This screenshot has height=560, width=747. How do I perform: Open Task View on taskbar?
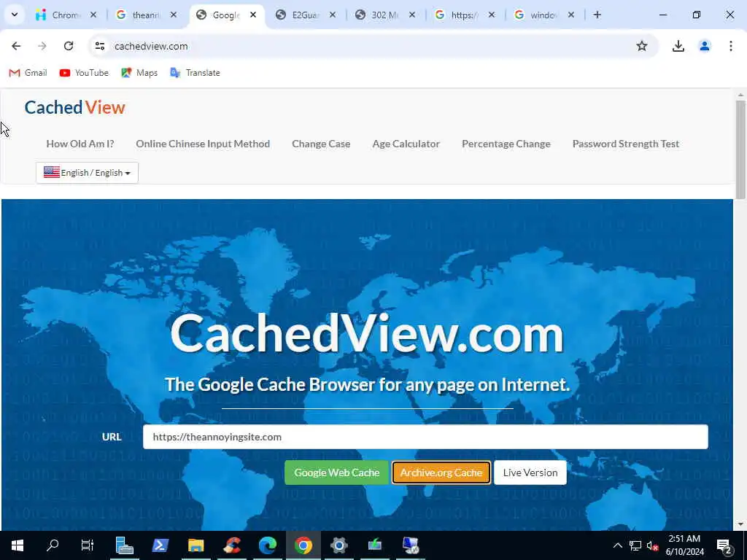(x=88, y=545)
